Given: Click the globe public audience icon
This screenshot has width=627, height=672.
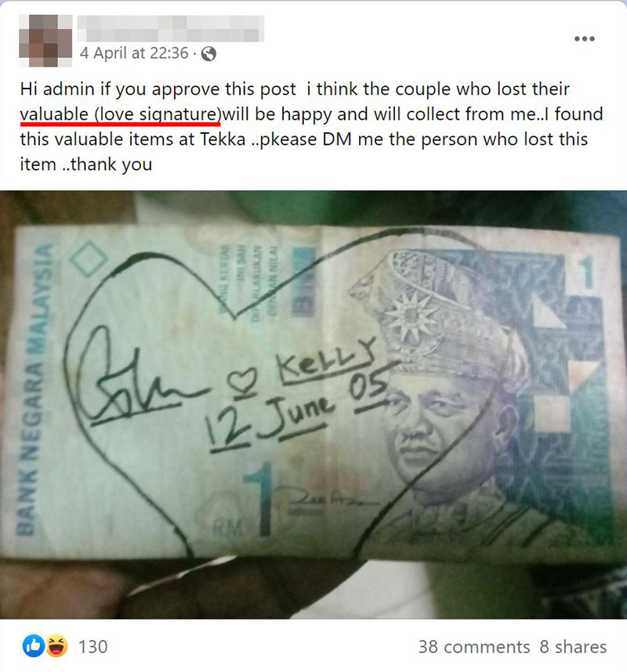Looking at the screenshot, I should pos(208,54).
